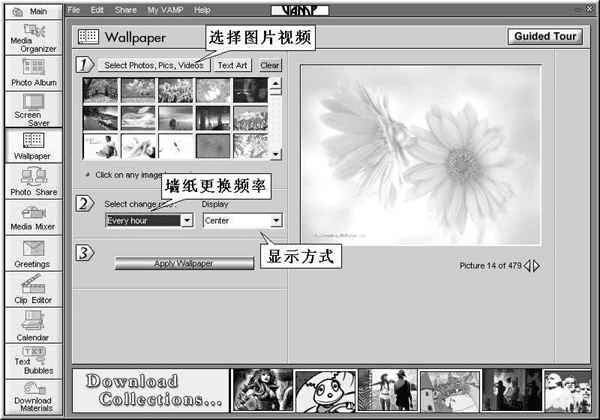This screenshot has width=600, height=420.
Task: Open the Main section in sidebar
Action: click(x=34, y=12)
